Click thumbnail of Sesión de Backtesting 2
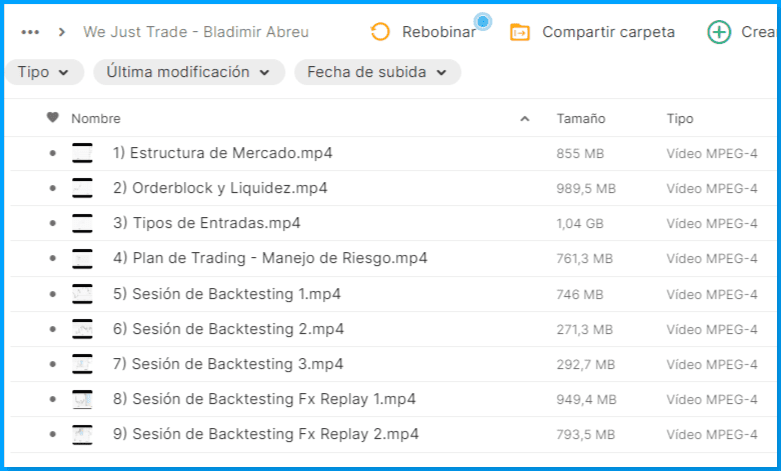 click(x=82, y=329)
